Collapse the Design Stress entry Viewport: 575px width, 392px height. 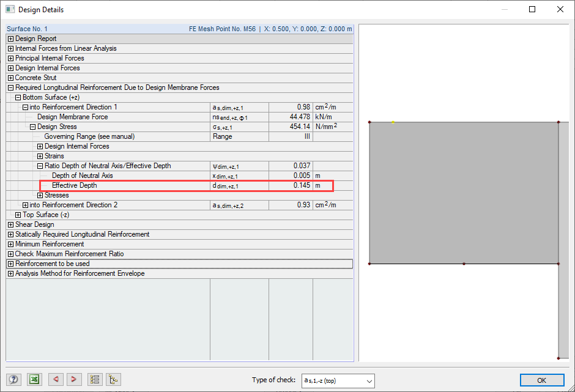pyautogui.click(x=32, y=127)
